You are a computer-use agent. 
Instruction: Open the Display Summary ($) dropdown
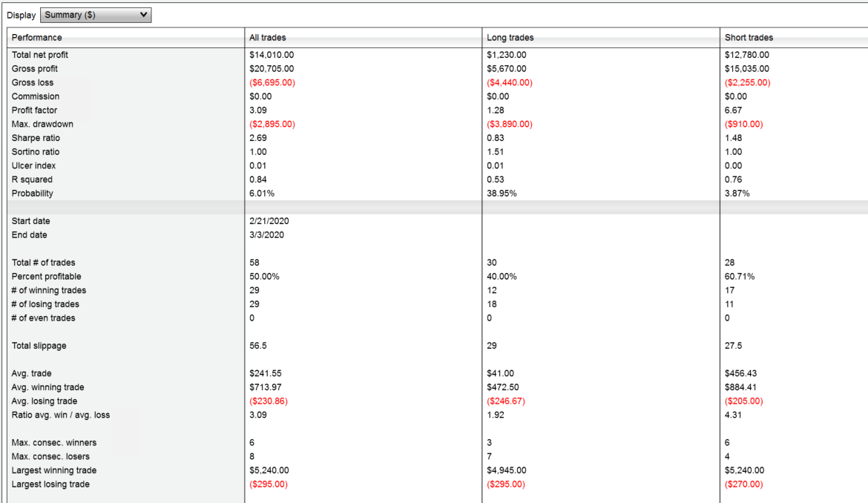[96, 15]
